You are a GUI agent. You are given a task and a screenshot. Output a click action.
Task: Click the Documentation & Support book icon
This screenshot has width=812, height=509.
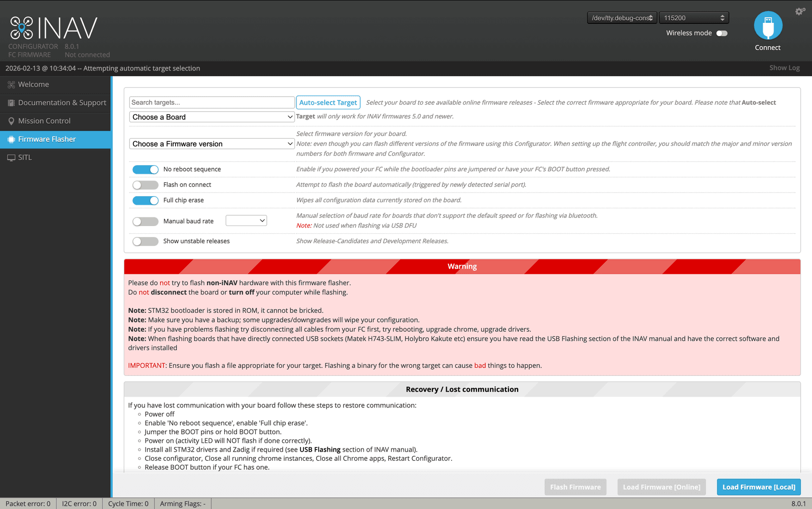point(11,103)
